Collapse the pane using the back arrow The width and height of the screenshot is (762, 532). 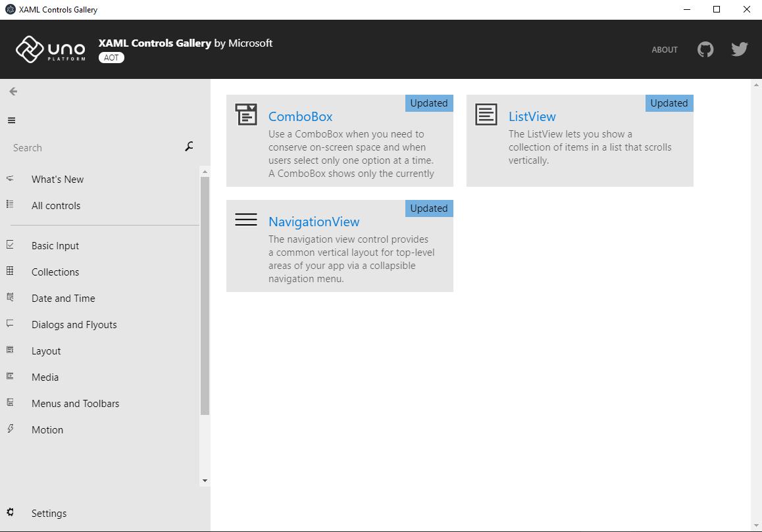(x=13, y=91)
